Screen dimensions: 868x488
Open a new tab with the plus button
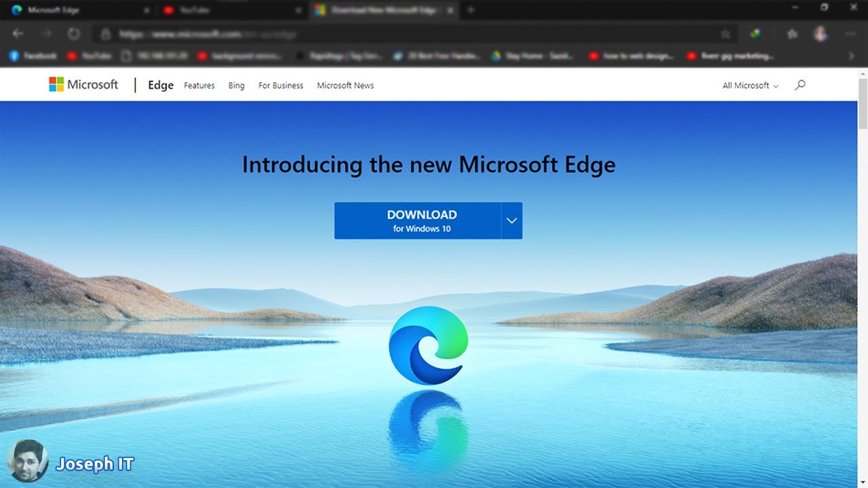point(471,10)
